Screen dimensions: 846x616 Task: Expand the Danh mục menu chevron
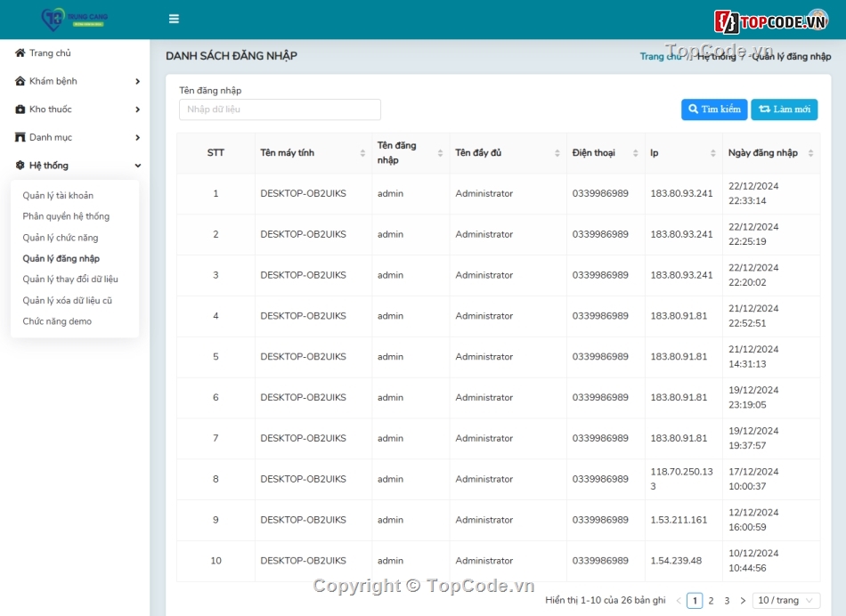(137, 138)
